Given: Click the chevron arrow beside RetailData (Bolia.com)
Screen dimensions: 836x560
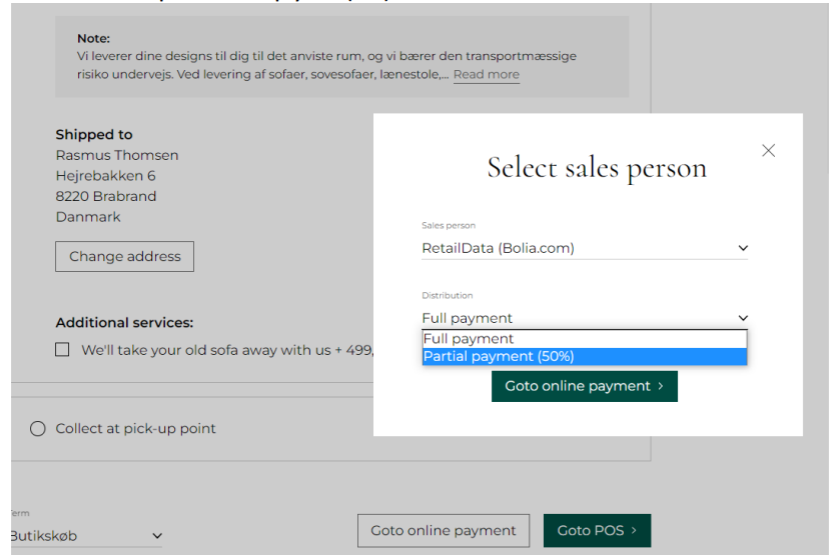Looking at the screenshot, I should pos(742,248).
